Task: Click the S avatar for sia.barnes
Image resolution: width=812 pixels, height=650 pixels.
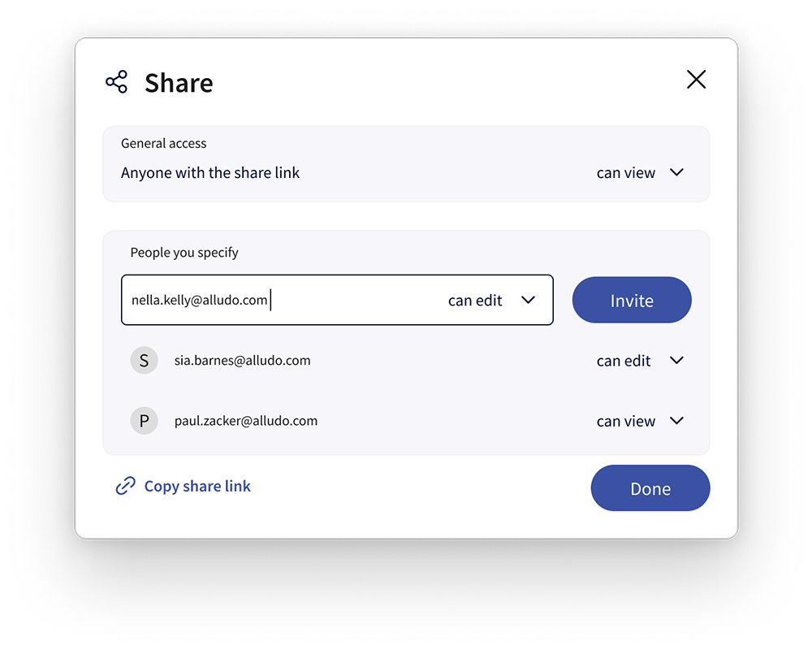Action: point(144,360)
